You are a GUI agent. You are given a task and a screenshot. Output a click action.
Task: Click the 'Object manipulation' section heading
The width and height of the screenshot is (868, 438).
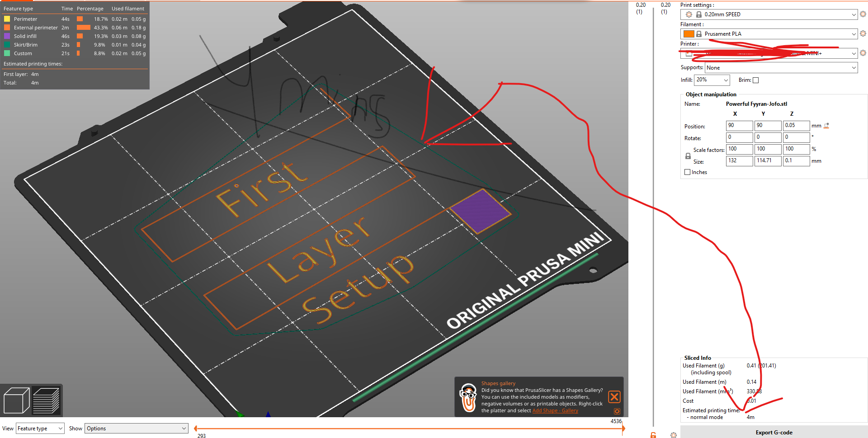click(711, 94)
